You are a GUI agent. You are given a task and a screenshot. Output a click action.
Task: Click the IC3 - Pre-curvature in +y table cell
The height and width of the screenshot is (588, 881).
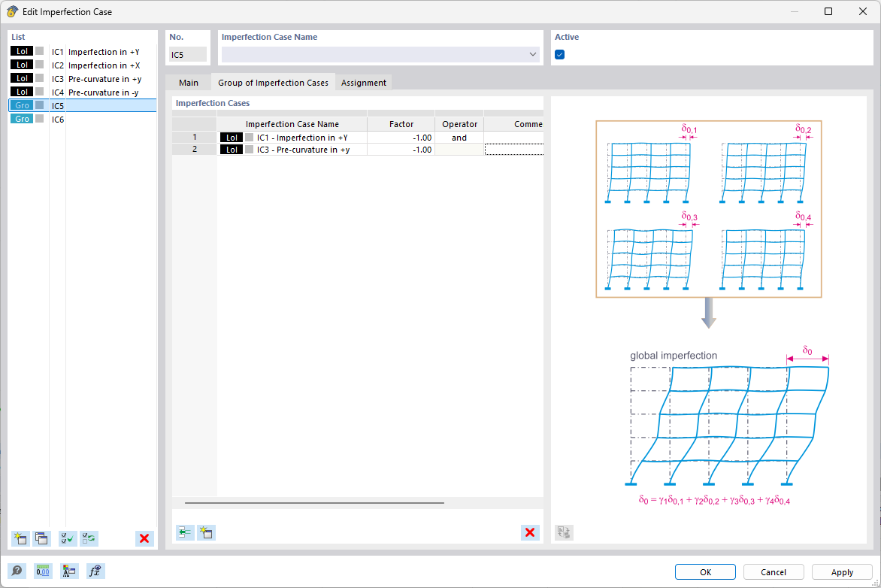(x=292, y=150)
